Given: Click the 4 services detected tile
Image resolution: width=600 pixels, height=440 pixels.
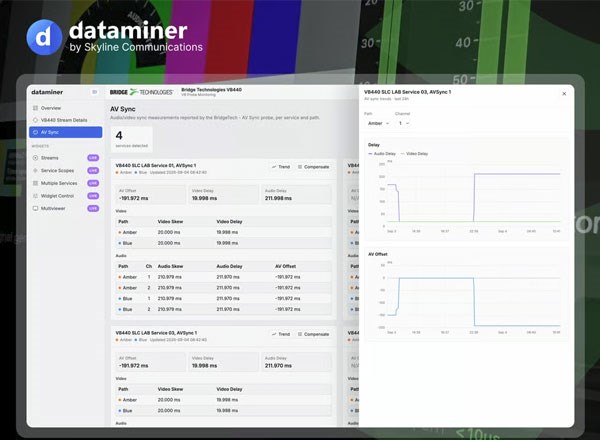Looking at the screenshot, I should click(132, 139).
